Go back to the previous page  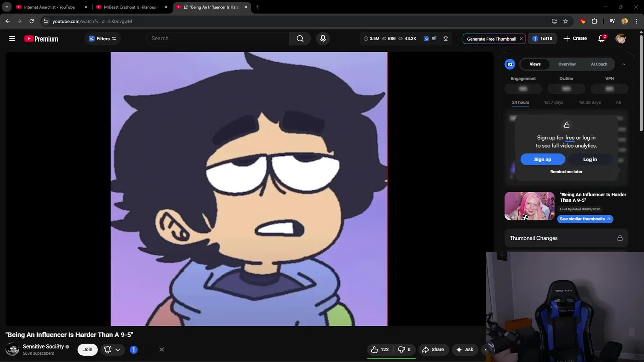[x=7, y=21]
